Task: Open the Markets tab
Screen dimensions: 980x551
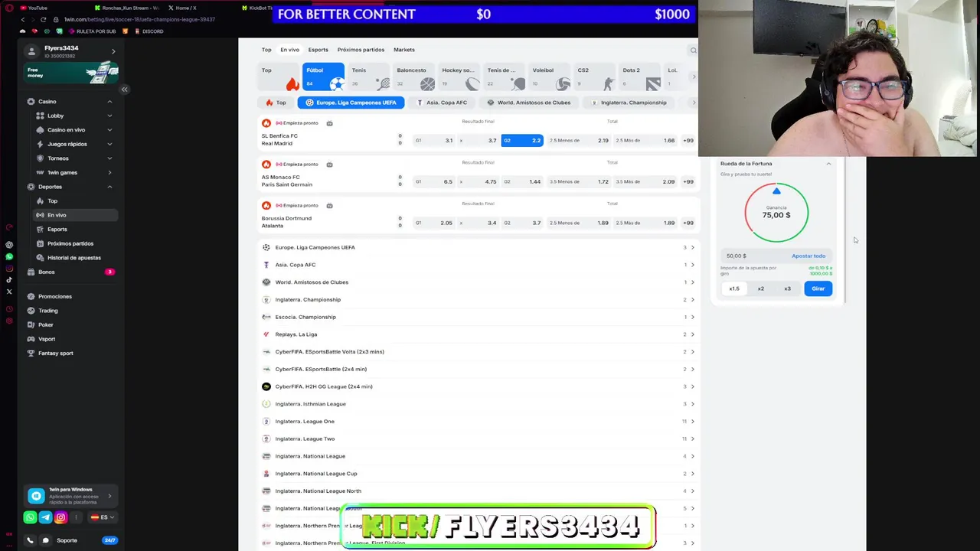Action: 404,50
